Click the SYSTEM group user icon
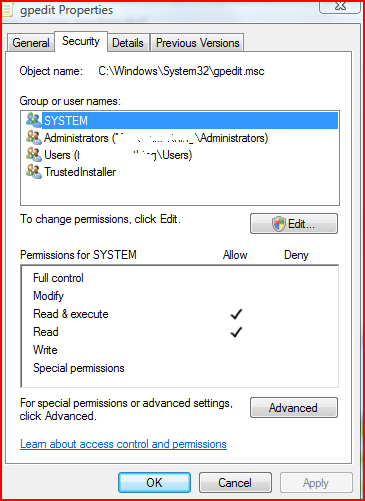 click(34, 120)
